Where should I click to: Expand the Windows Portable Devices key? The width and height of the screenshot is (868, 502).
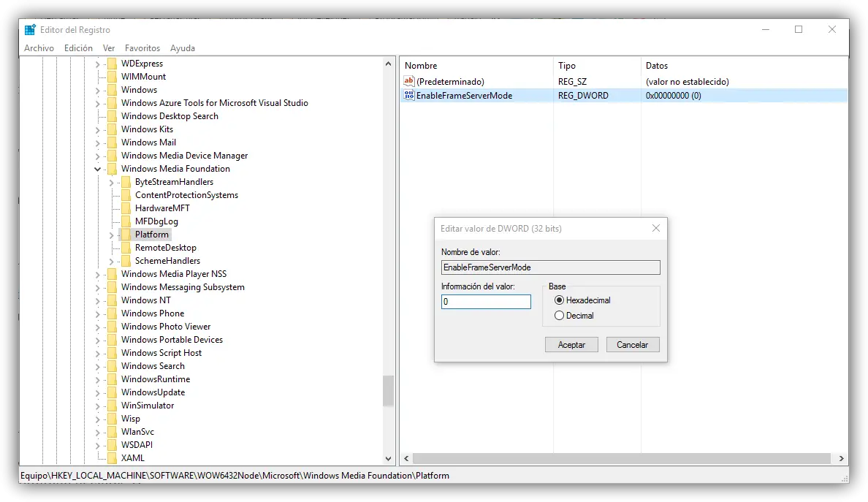97,340
